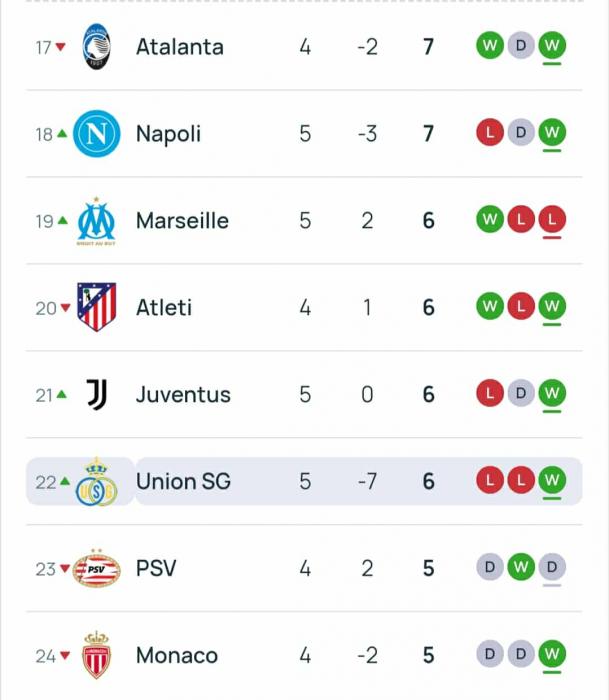Image resolution: width=609 pixels, height=700 pixels.
Task: Open the PSV club badge
Action: click(x=97, y=569)
